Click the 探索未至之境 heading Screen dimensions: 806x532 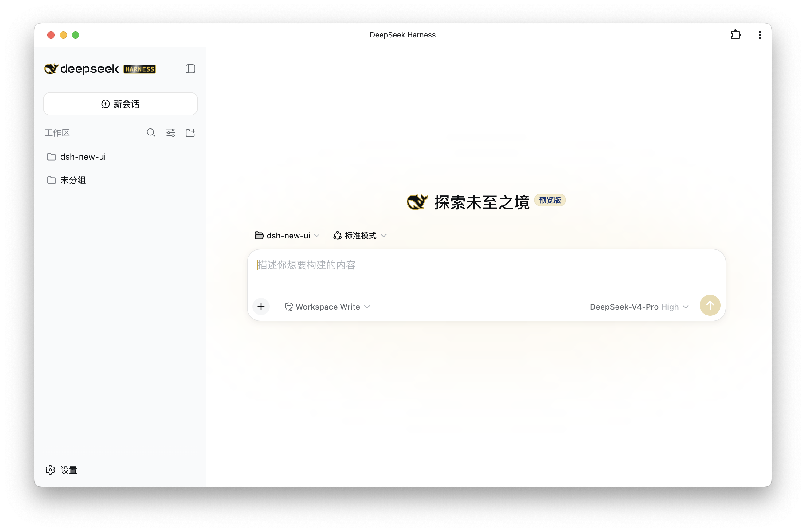click(482, 202)
